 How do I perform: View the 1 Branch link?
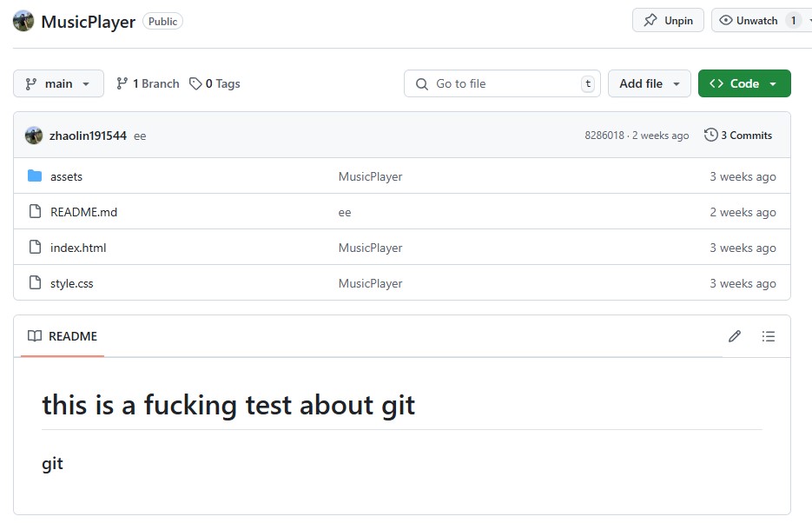coord(148,83)
